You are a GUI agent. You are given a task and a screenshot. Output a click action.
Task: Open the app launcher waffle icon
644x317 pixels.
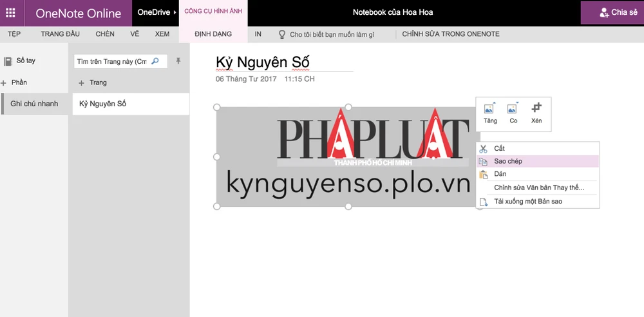point(11,13)
